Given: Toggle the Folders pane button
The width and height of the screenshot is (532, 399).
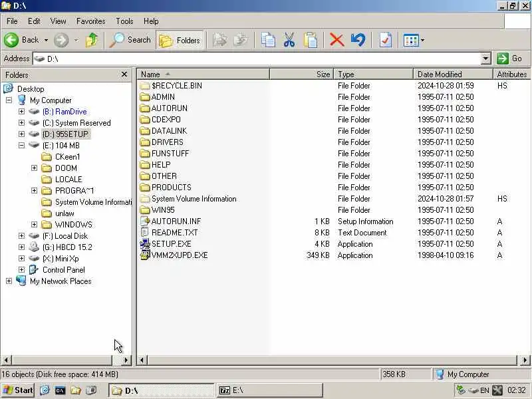Looking at the screenshot, I should point(180,41).
